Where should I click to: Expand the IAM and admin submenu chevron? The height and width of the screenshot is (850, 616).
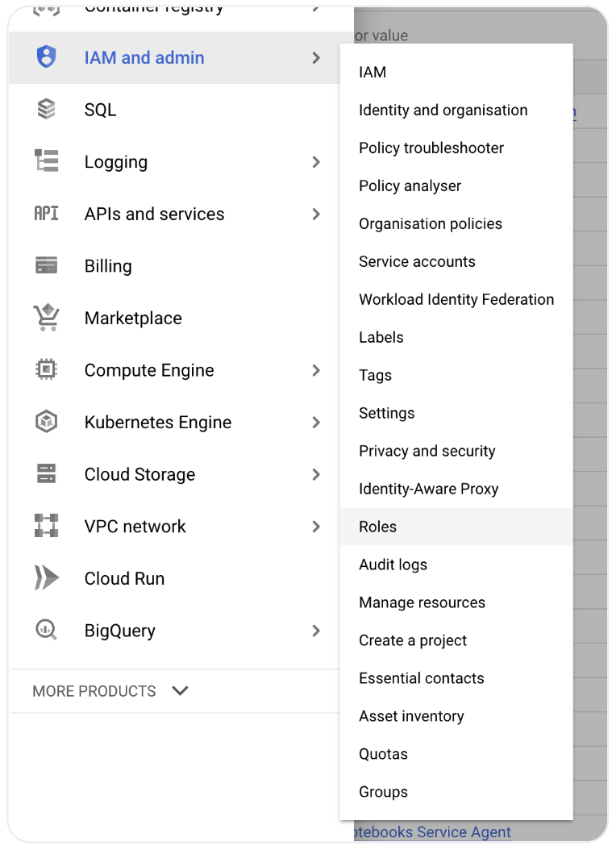click(316, 57)
